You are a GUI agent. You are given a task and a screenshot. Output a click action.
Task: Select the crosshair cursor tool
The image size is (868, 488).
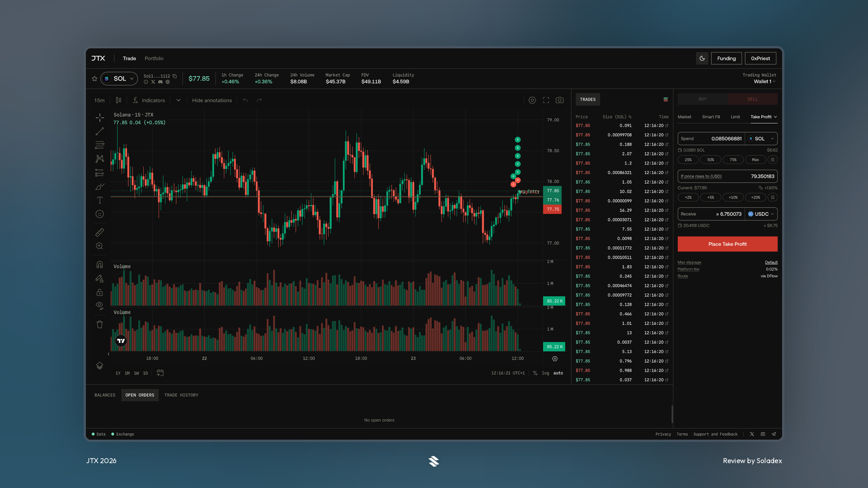(x=99, y=117)
